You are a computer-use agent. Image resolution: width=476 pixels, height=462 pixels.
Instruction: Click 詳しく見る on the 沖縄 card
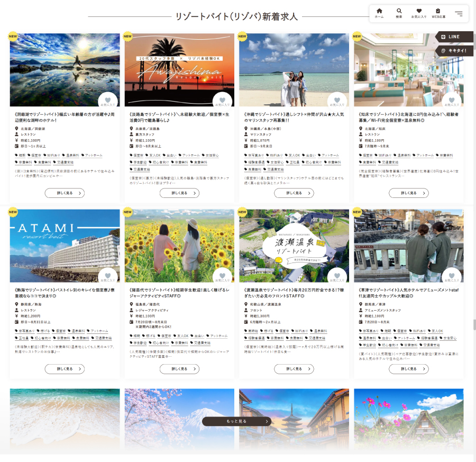tap(294, 193)
